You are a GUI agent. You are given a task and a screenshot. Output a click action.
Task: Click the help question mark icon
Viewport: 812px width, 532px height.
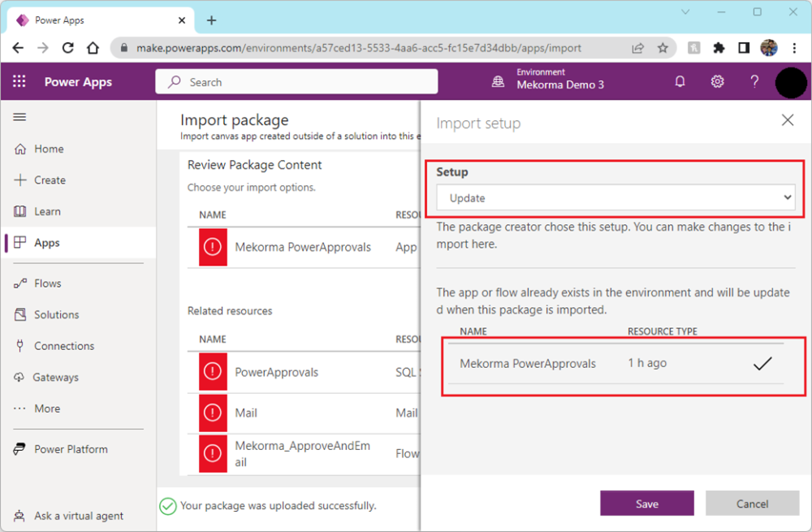(754, 82)
